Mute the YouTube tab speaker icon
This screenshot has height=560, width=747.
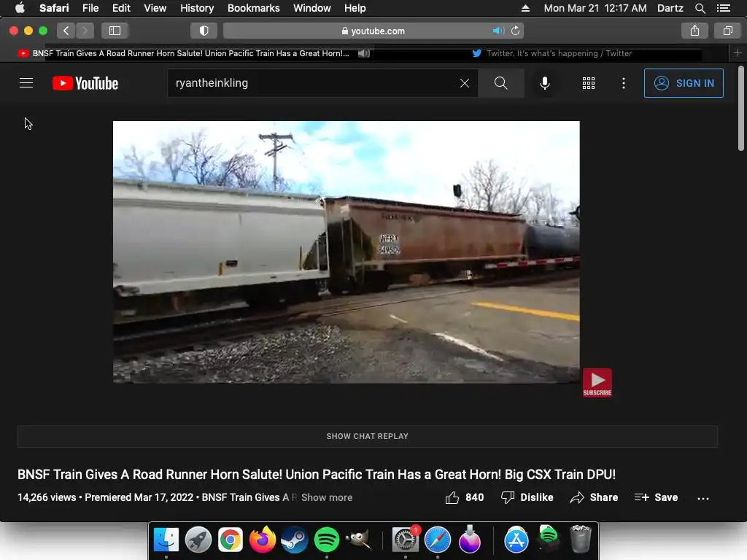(364, 53)
